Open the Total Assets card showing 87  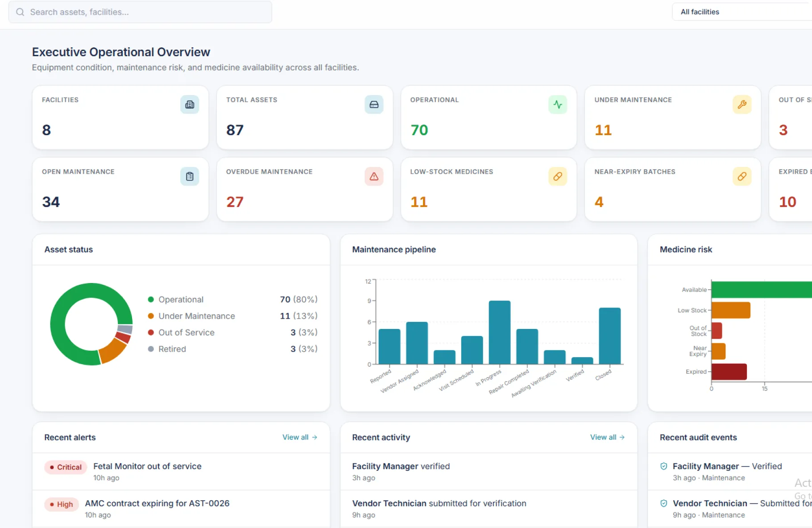[x=305, y=118]
